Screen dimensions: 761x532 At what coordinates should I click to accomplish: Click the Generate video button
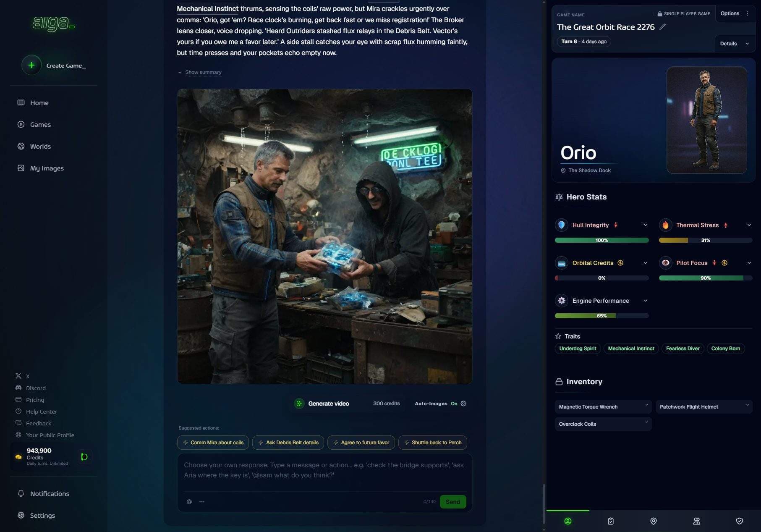[x=322, y=404]
